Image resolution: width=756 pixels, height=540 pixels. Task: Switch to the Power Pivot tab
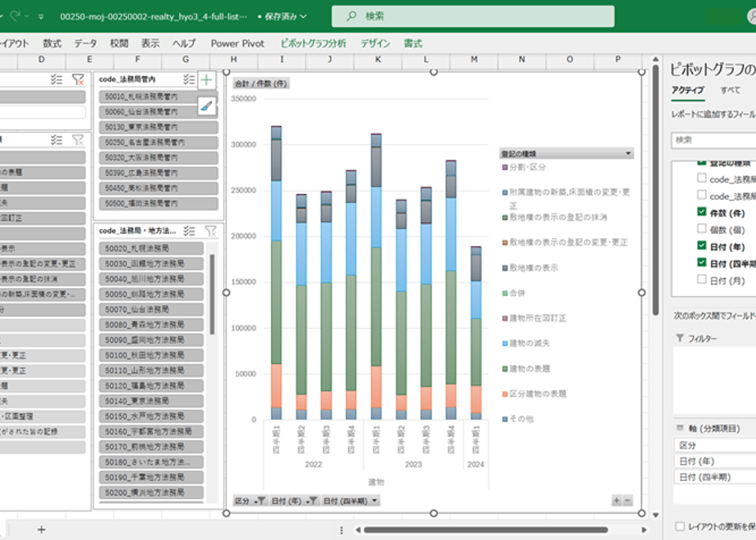(x=237, y=43)
